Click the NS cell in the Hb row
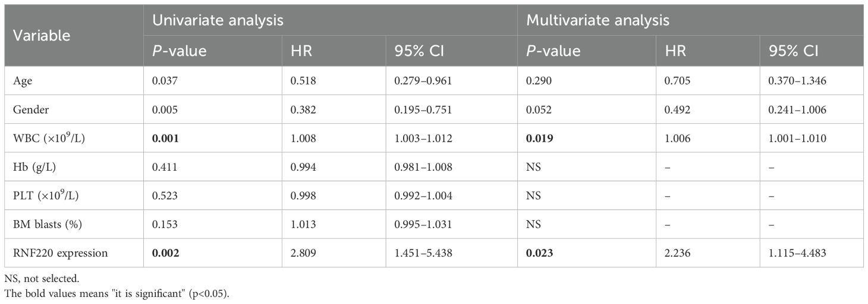This screenshot has height=304, width=868. pyautogui.click(x=534, y=167)
